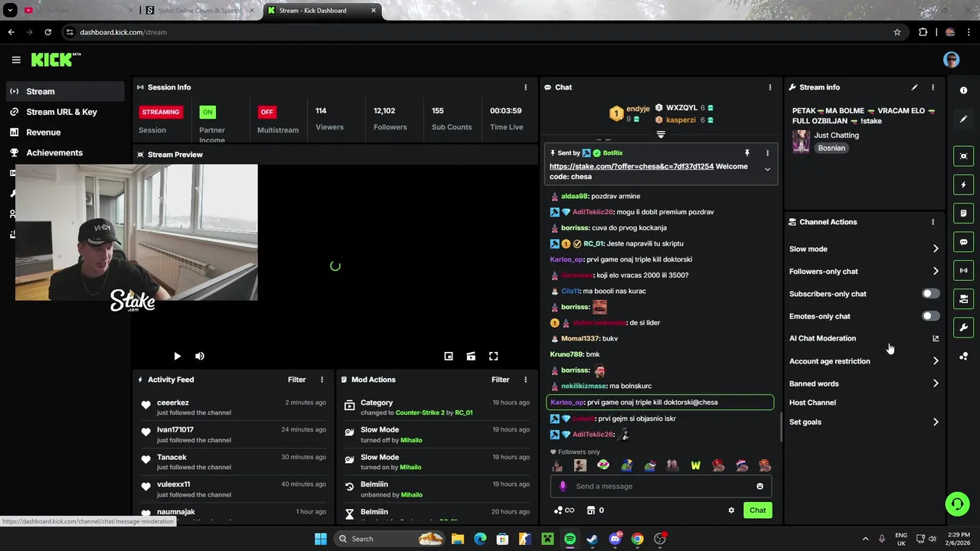This screenshot has height=551, width=980.
Task: Bookmark this page with the star icon
Action: (x=897, y=32)
